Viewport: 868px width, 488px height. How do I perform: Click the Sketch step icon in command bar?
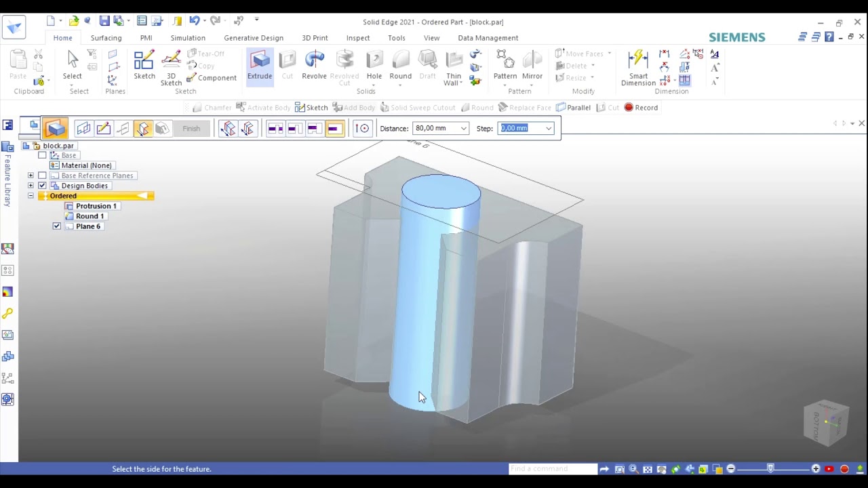click(x=103, y=128)
